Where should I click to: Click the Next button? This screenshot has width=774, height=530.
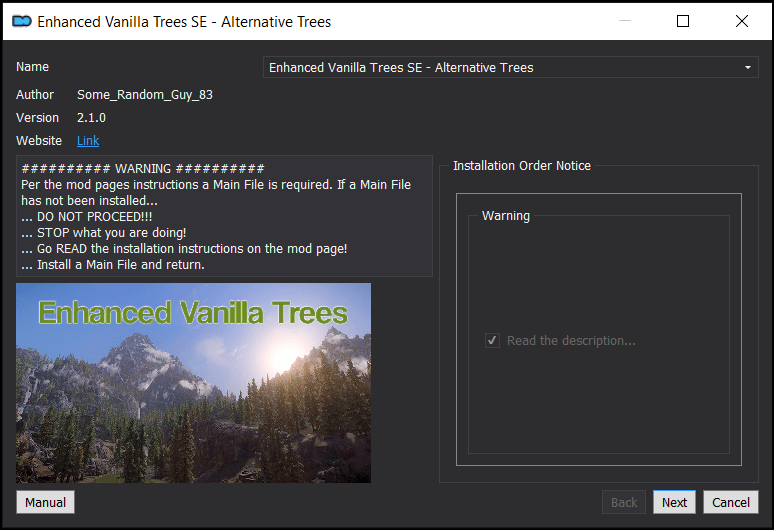(674, 502)
